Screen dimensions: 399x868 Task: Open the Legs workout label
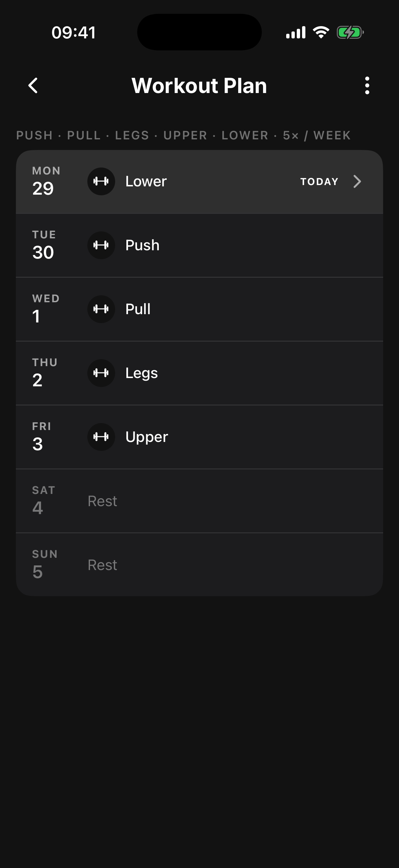(141, 373)
